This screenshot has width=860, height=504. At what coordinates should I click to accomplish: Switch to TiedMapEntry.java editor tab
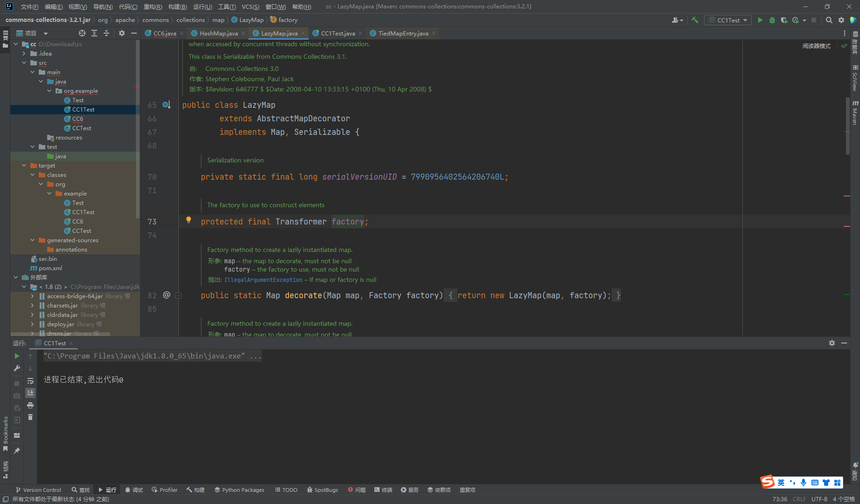[403, 33]
